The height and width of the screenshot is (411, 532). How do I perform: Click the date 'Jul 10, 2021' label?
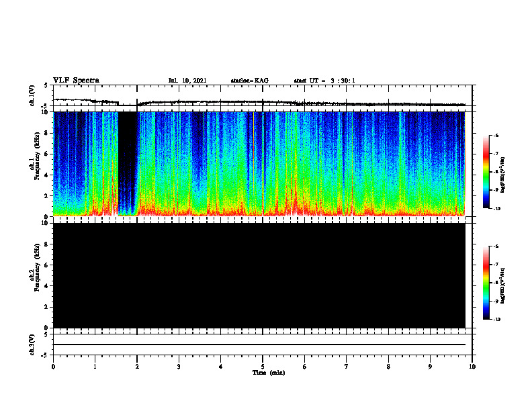pyautogui.click(x=187, y=81)
